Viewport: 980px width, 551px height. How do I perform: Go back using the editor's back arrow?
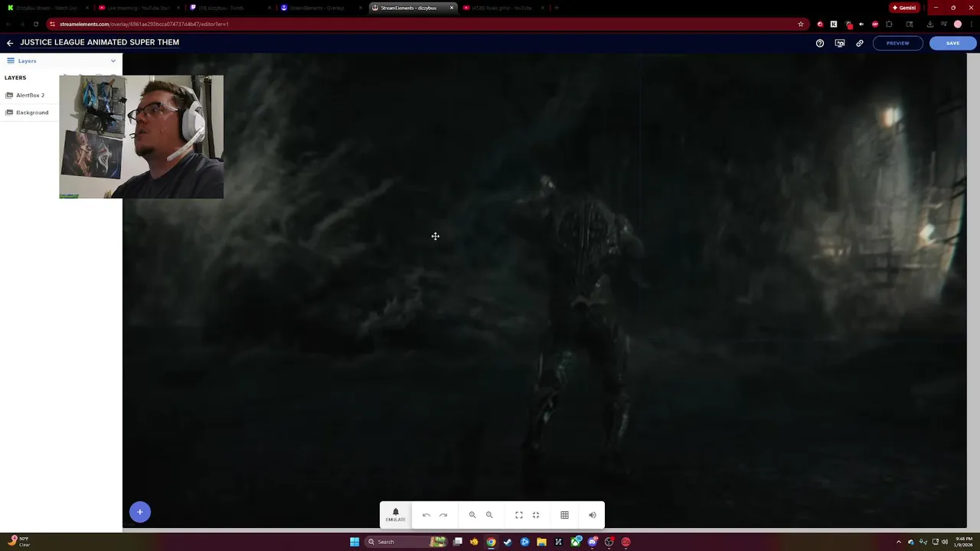pyautogui.click(x=9, y=43)
